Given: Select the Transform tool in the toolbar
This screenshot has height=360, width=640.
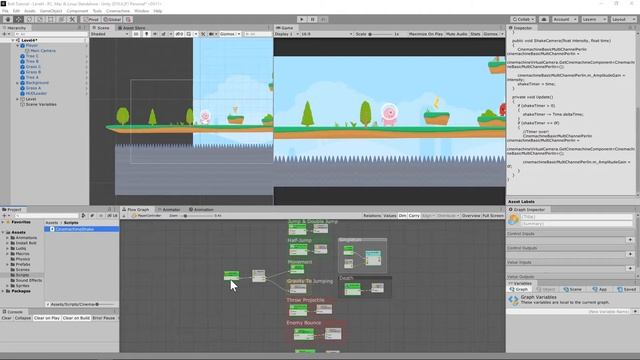Looking at the screenshot, I should pos(61,19).
